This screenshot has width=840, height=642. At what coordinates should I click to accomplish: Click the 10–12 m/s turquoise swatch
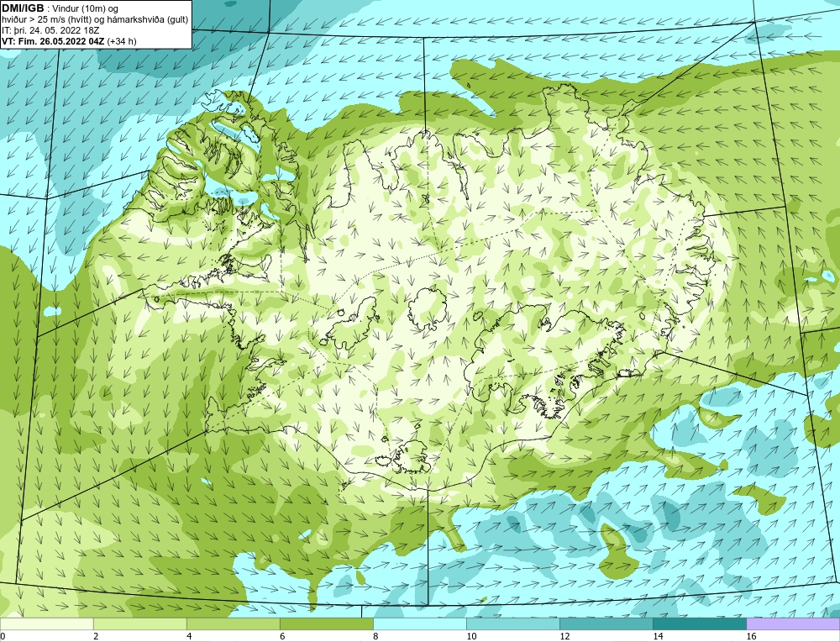click(512, 624)
